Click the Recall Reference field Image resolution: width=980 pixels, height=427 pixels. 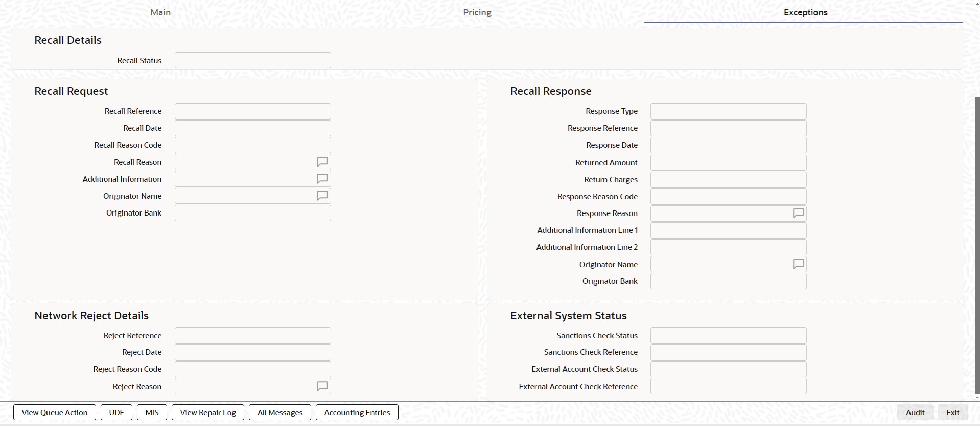[x=253, y=111]
